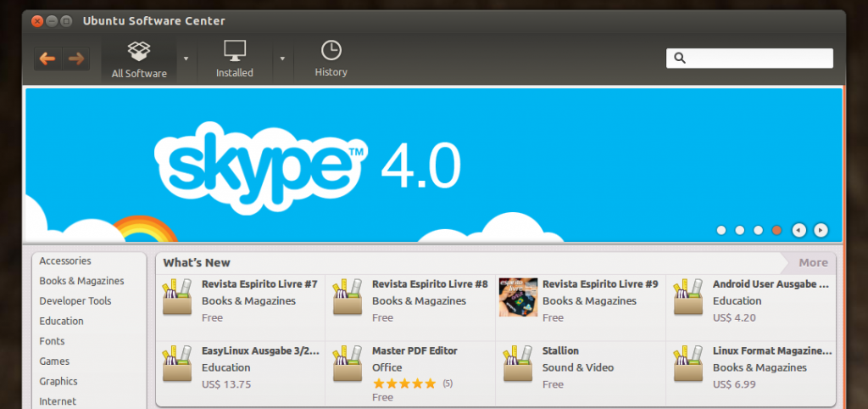The image size is (868, 409).
Task: Click the back navigation arrow
Action: 47,59
